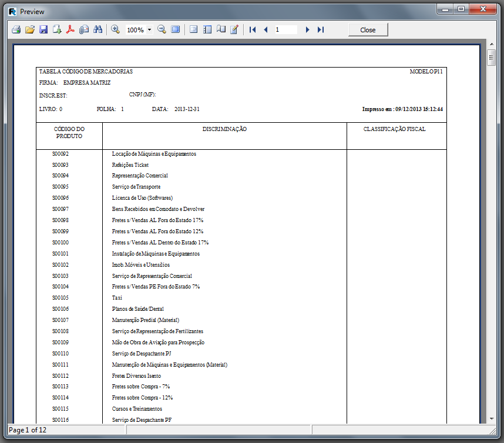Go to the first page
The image size is (504, 443).
click(x=253, y=30)
